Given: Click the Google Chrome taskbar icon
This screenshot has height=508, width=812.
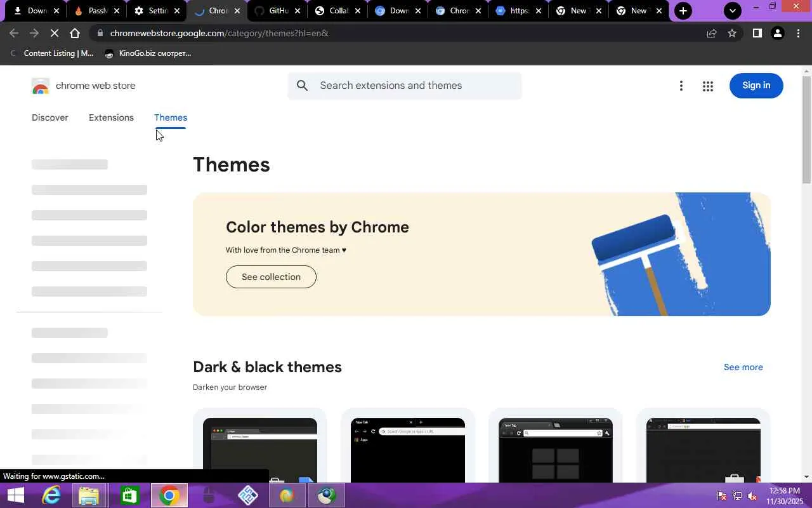Looking at the screenshot, I should point(169,495).
